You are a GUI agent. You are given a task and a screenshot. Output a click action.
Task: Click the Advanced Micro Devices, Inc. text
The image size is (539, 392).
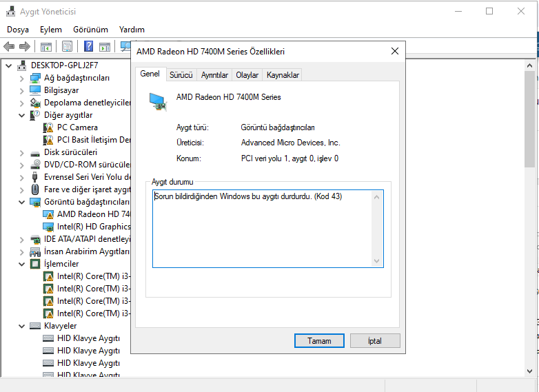(x=290, y=143)
